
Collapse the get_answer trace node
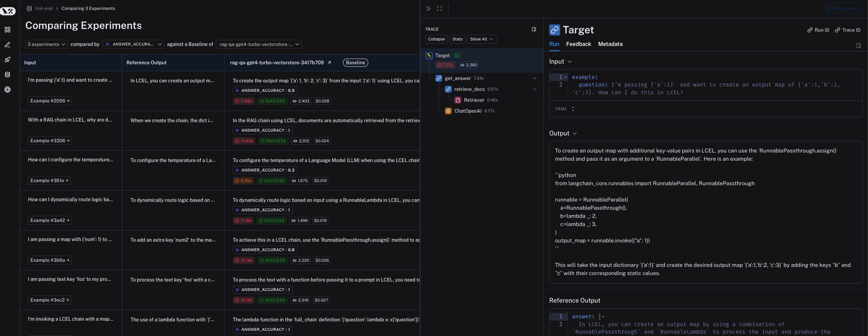[534, 78]
